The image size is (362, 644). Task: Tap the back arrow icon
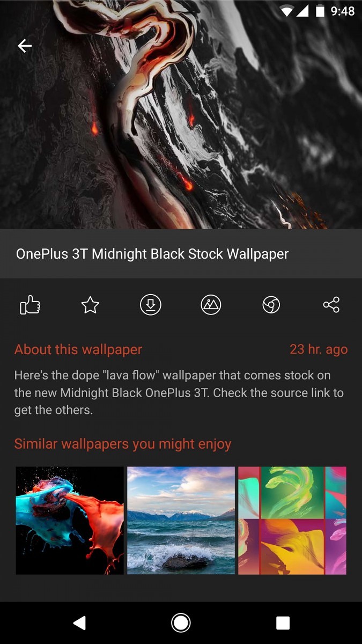click(25, 46)
